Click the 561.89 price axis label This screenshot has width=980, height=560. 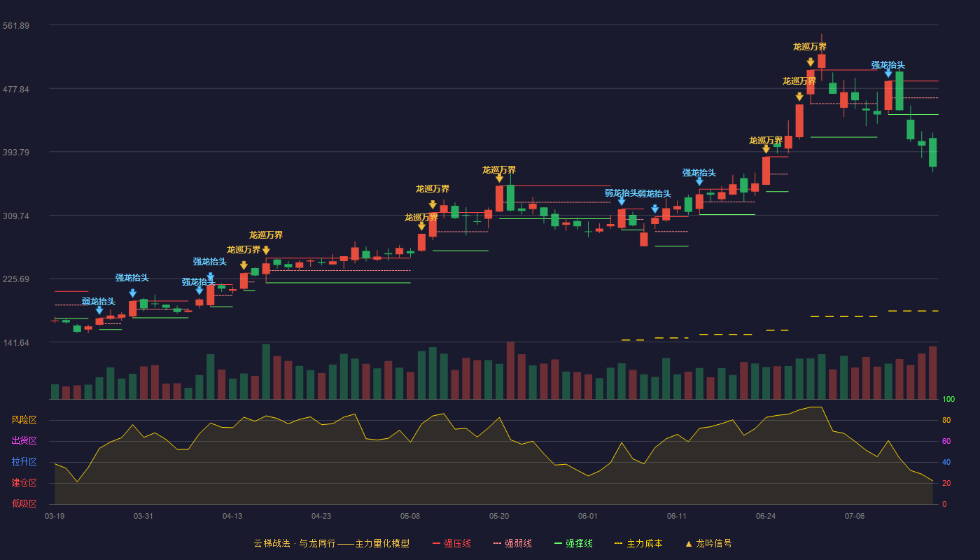(16, 26)
